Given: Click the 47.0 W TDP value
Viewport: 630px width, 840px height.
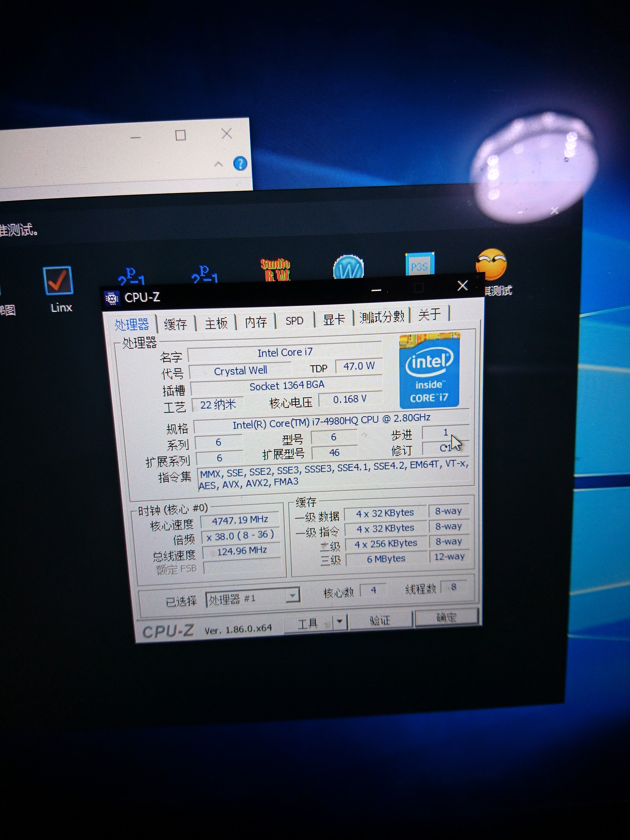Looking at the screenshot, I should (x=359, y=366).
